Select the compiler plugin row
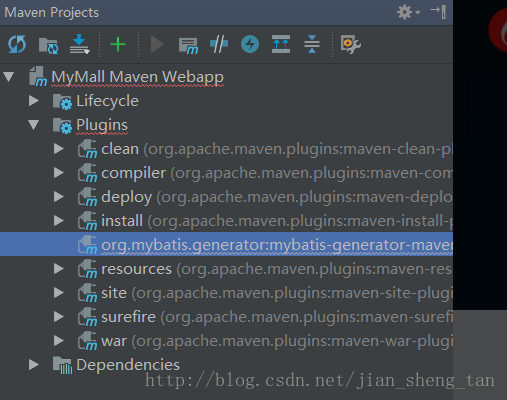The image size is (507, 400). tap(226, 173)
